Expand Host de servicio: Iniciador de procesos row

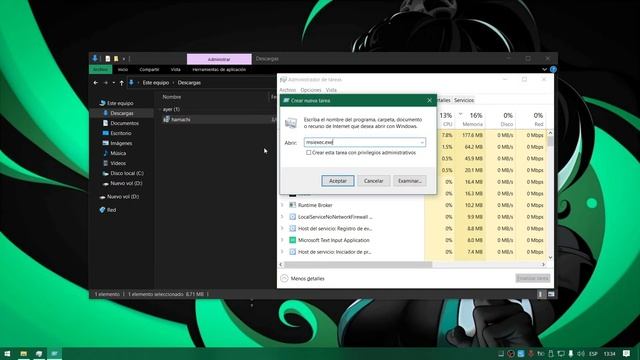[282, 252]
